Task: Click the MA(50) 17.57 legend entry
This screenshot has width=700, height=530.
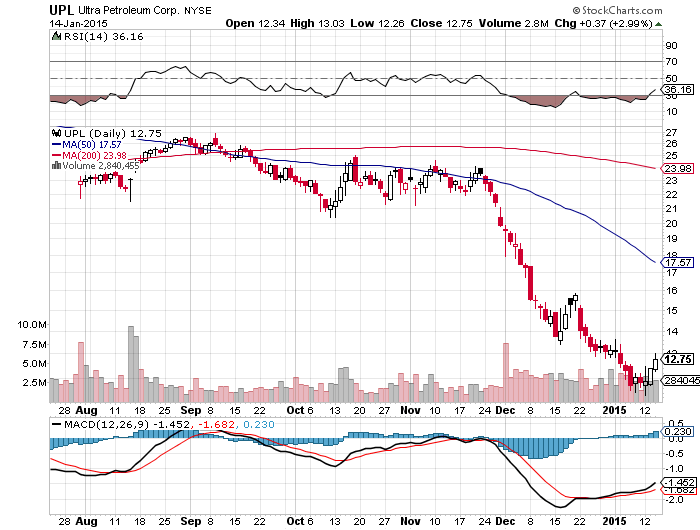Action: [87, 145]
